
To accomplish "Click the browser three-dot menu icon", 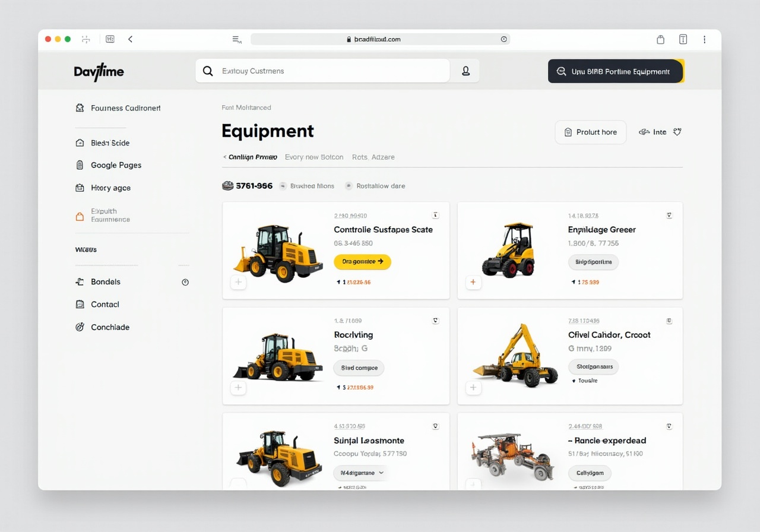I will coord(704,39).
